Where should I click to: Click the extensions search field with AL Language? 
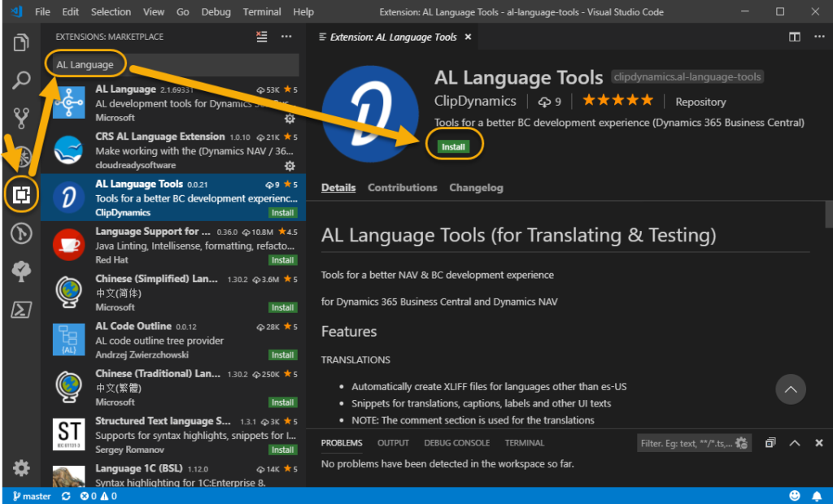click(172, 65)
